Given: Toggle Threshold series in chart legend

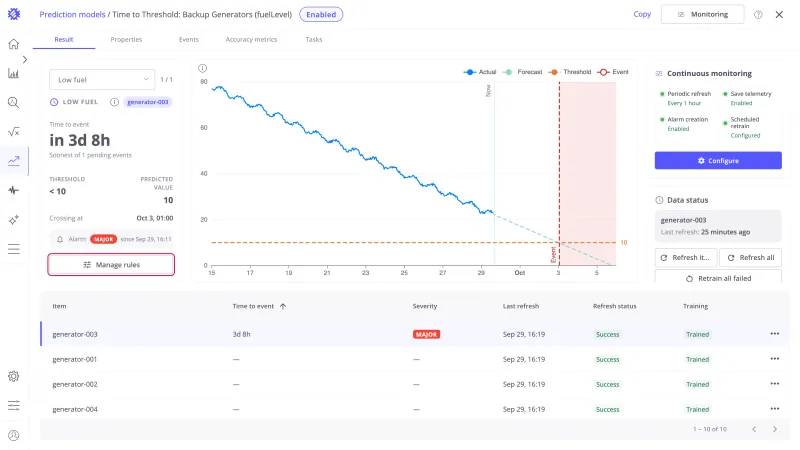Looking at the screenshot, I should 570,72.
